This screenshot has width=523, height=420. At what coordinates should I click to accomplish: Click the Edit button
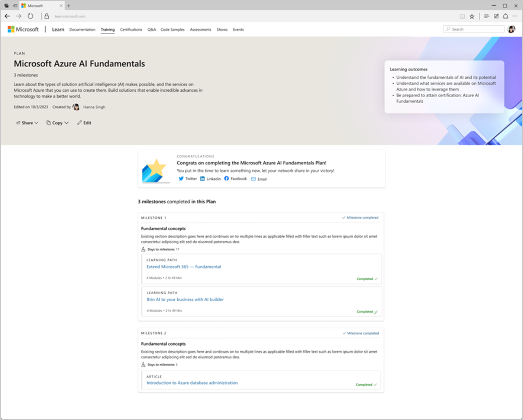pyautogui.click(x=84, y=123)
